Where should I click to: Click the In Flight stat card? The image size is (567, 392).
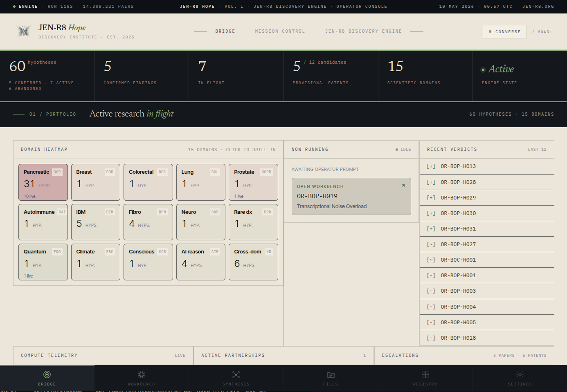point(236,76)
